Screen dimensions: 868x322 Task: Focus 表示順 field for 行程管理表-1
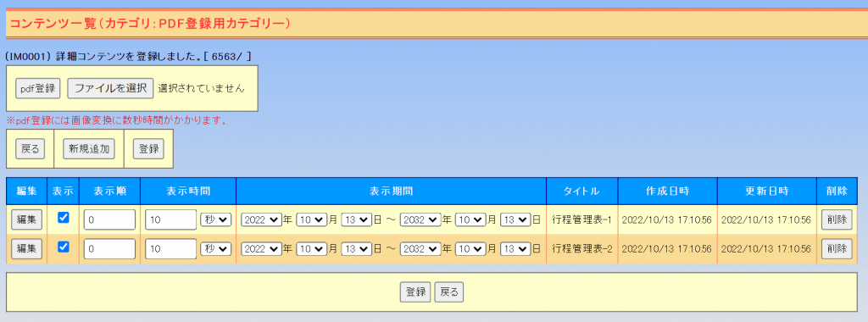click(109, 219)
